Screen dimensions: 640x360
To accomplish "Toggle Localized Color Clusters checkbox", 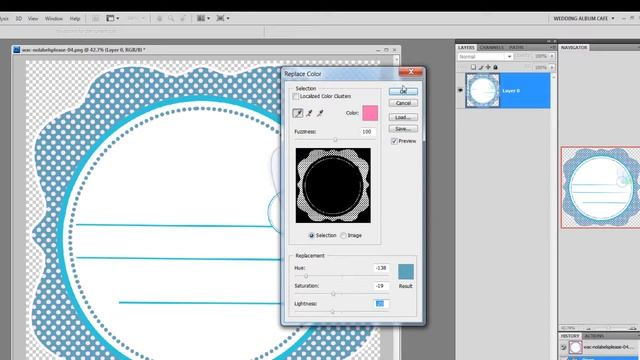I will pos(296,96).
